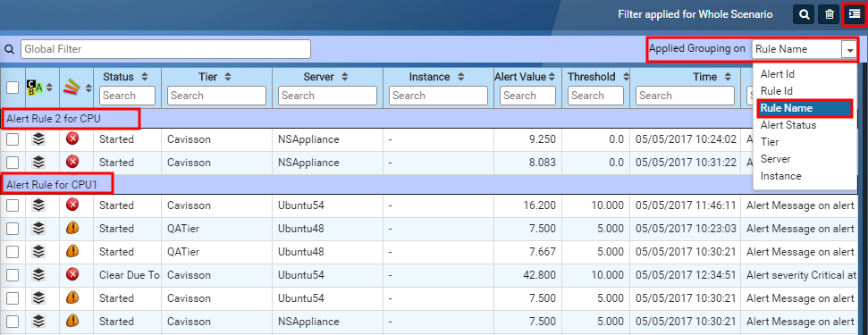Screen dimensions: 868x335
Task: Choose Rule Name in grouping list
Action: click(805, 108)
